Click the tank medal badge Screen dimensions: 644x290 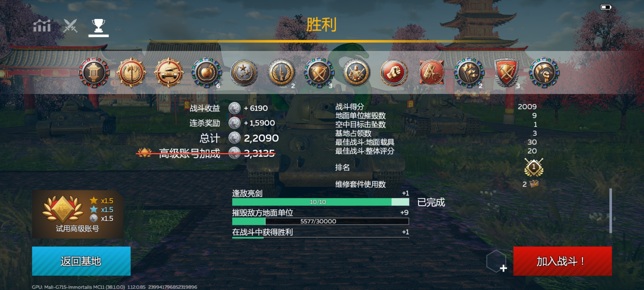[x=169, y=72]
